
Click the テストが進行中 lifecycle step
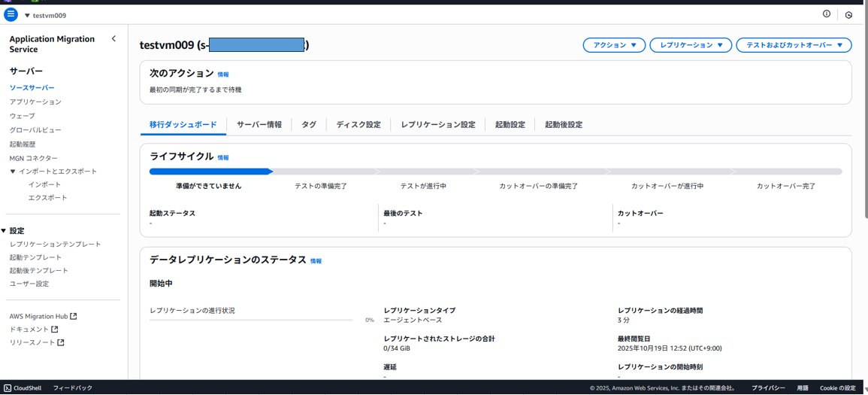(424, 186)
